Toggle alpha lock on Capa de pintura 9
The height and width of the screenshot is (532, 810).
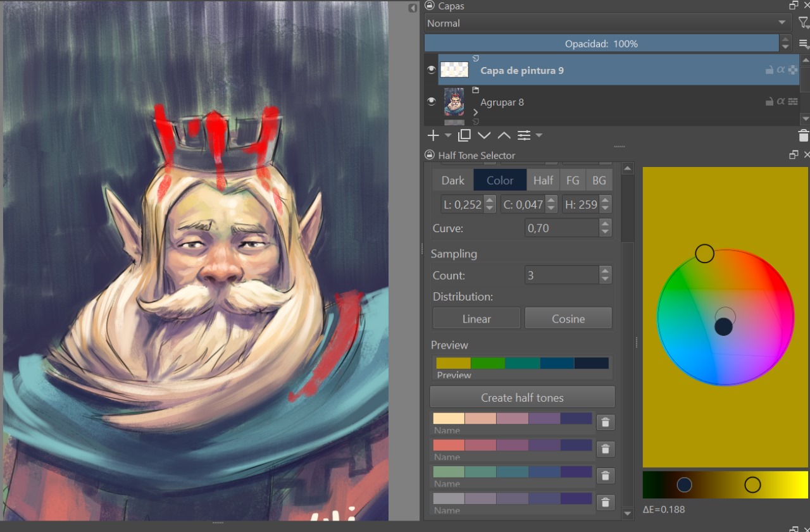pos(781,70)
